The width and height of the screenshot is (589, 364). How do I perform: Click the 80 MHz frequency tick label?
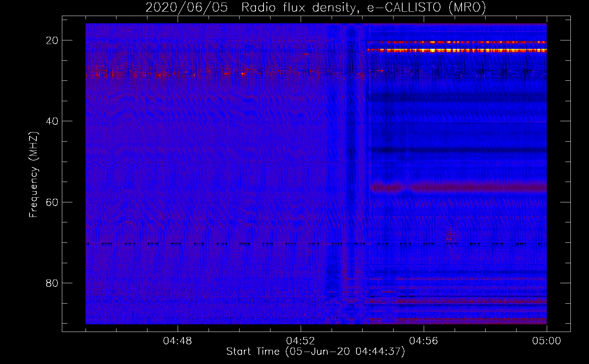tap(52, 283)
